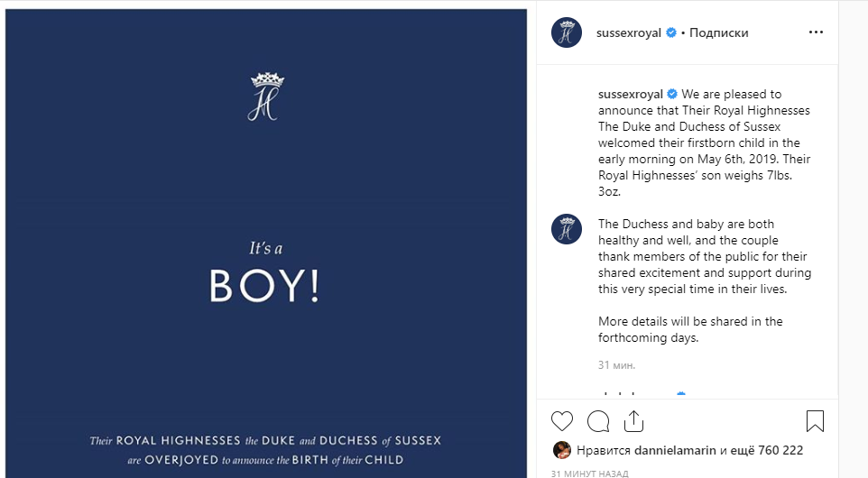Image resolution: width=868 pixels, height=478 pixels.
Task: Open the three-dot options menu
Action: [816, 32]
